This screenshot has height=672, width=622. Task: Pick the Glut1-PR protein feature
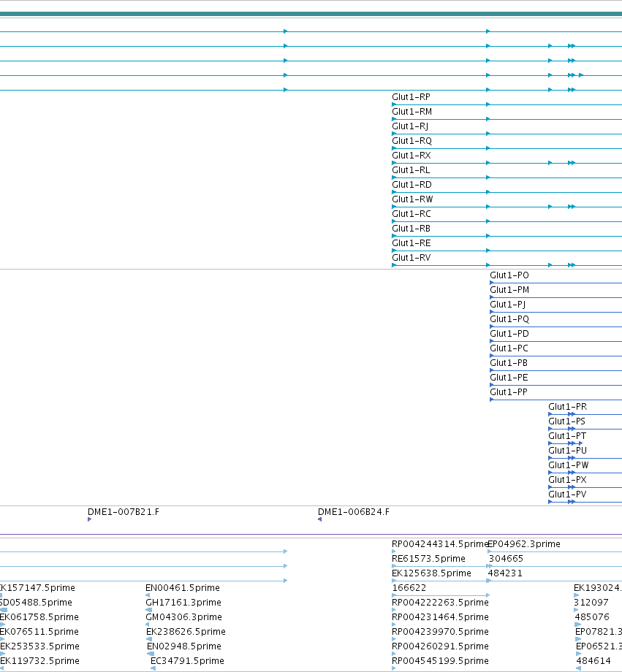[567, 407]
